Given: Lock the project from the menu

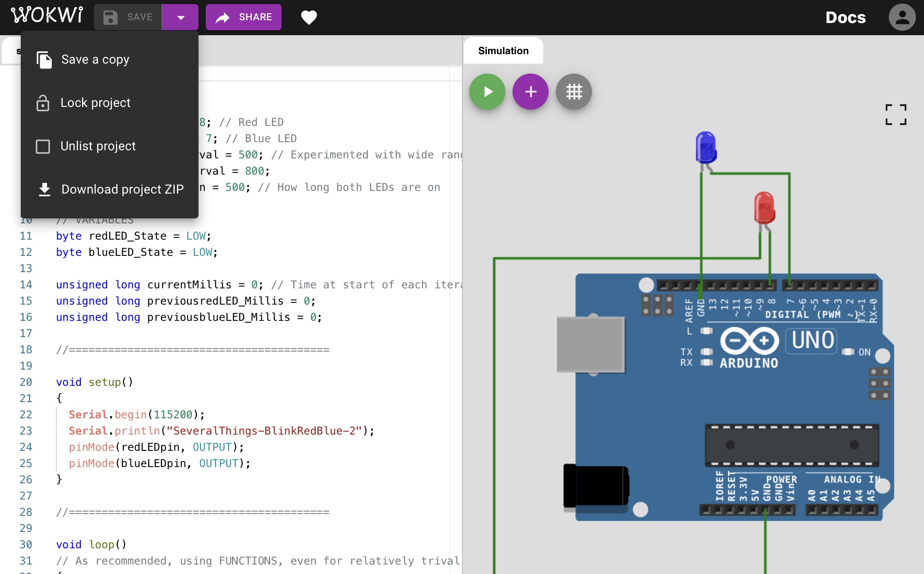Looking at the screenshot, I should click(95, 102).
